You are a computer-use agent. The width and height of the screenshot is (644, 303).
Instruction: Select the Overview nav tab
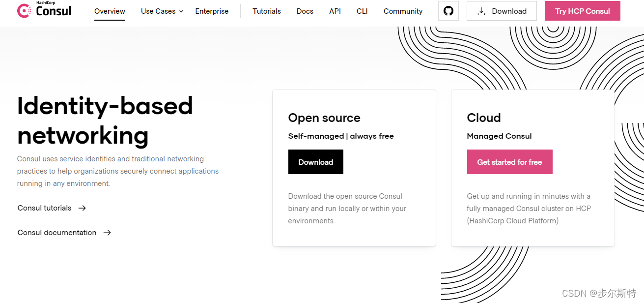pyautogui.click(x=110, y=11)
